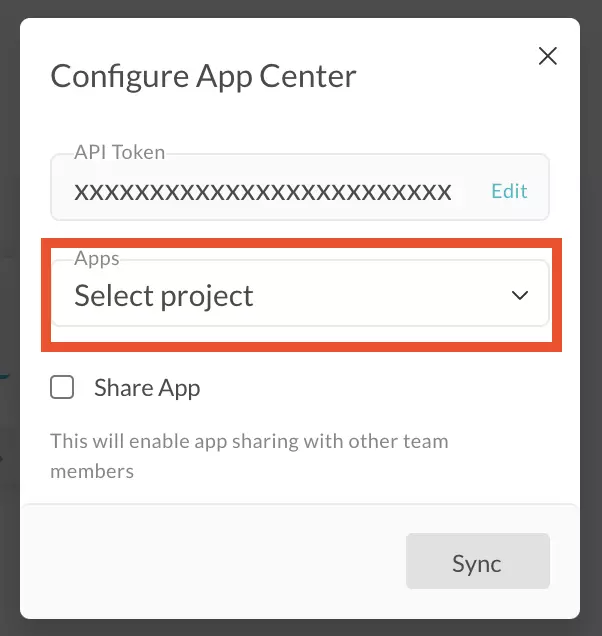Close the Configure App Center dialog
Image resolution: width=602 pixels, height=636 pixels.
[547, 56]
